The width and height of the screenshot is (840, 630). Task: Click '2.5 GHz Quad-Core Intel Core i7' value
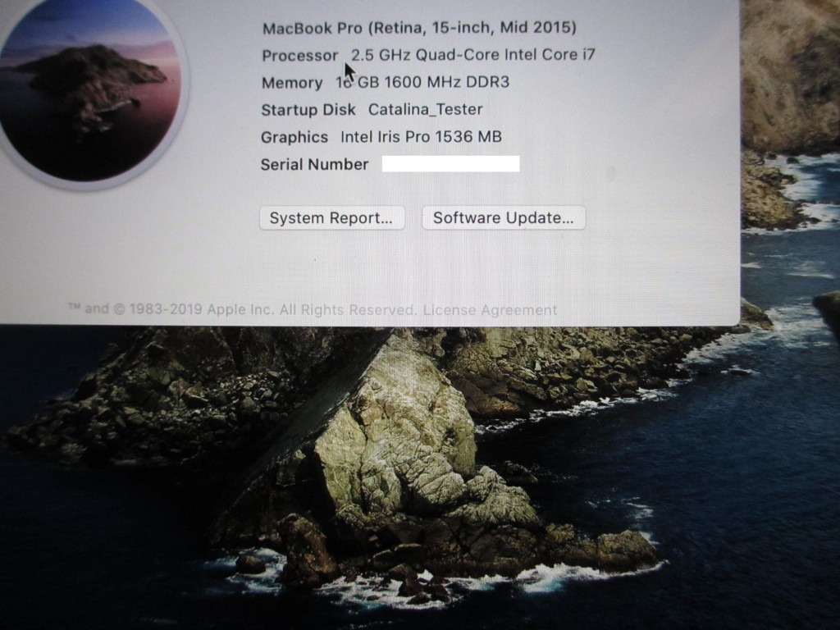pos(473,55)
